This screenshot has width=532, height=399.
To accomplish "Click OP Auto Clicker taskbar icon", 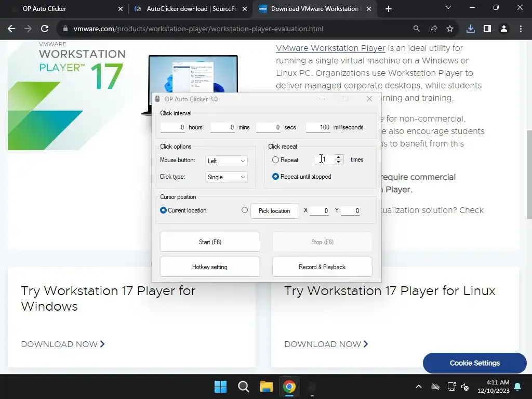I will [x=312, y=387].
